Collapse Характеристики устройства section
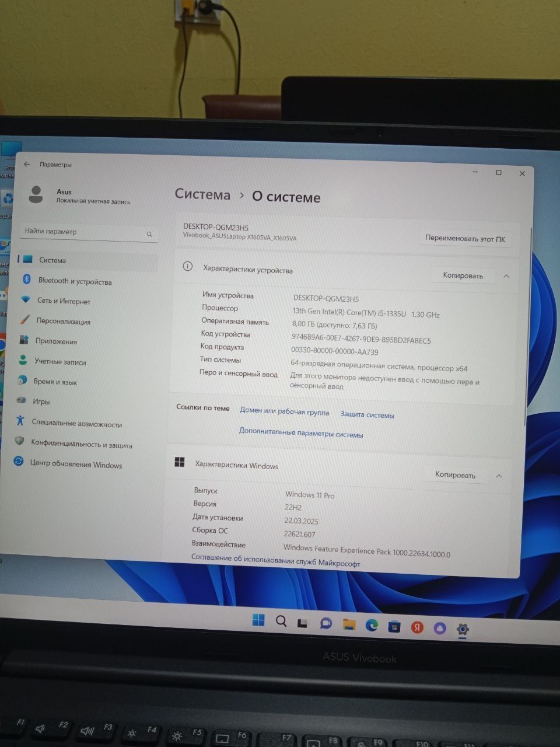Viewport: 560px width, 747px height. click(x=506, y=276)
